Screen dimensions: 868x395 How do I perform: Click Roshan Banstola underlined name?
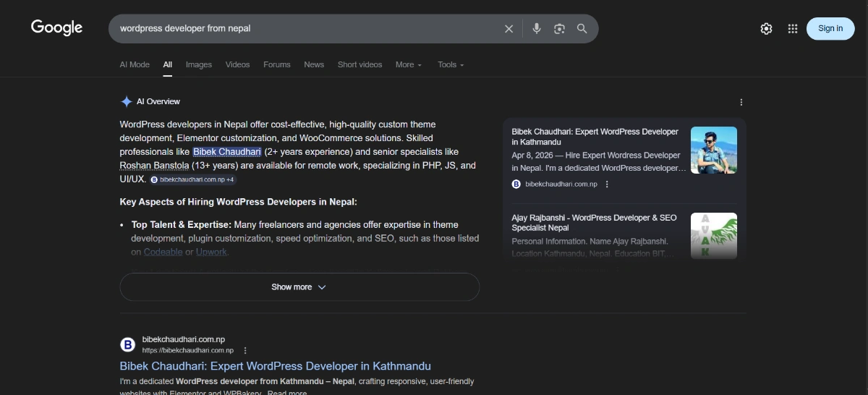pos(155,166)
